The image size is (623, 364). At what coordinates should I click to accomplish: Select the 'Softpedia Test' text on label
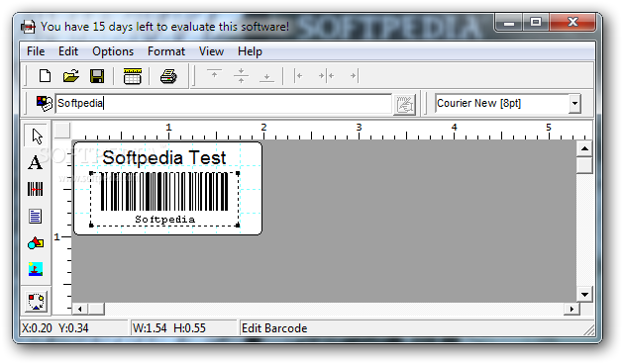[164, 157]
